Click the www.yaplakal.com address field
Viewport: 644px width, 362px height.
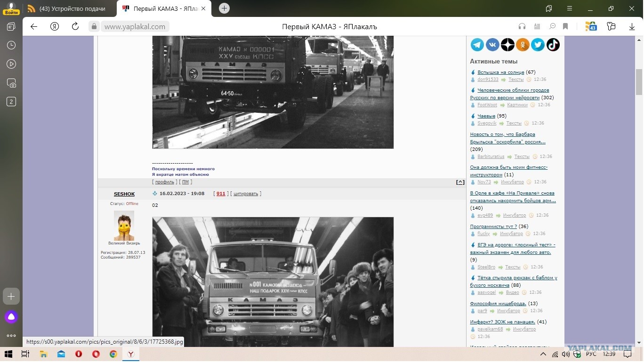coord(135,27)
